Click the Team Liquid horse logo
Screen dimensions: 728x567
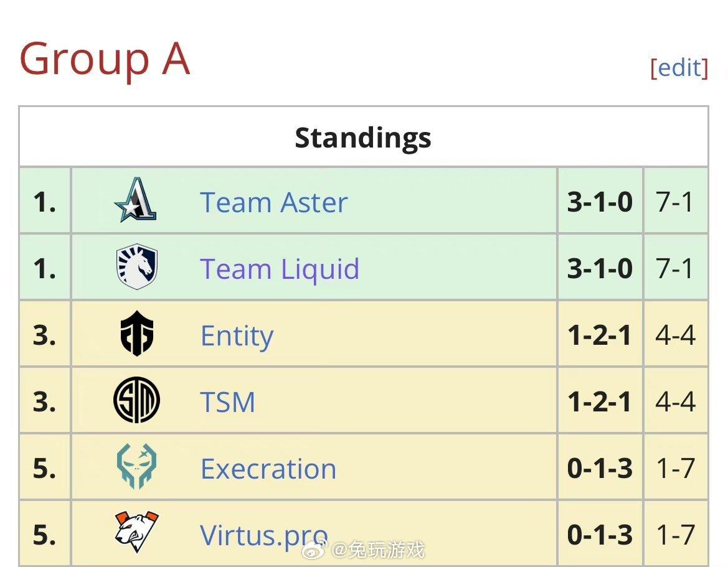tap(137, 268)
